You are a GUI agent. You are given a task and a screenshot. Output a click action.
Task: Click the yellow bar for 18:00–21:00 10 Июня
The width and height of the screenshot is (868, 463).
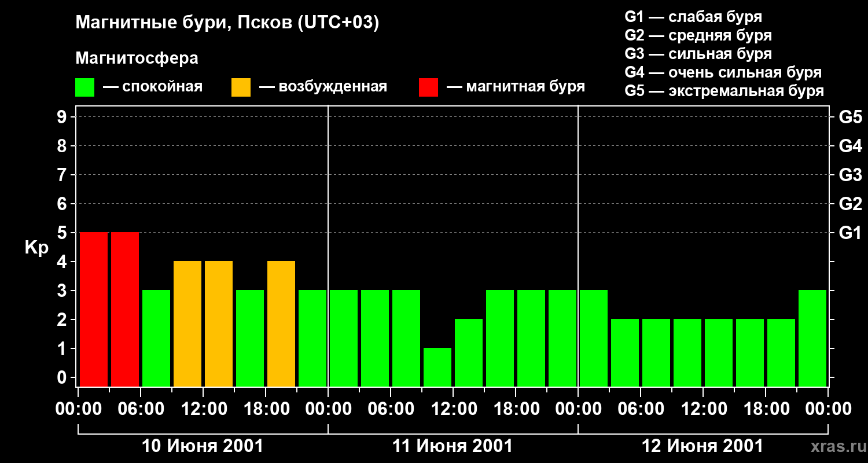(x=281, y=324)
